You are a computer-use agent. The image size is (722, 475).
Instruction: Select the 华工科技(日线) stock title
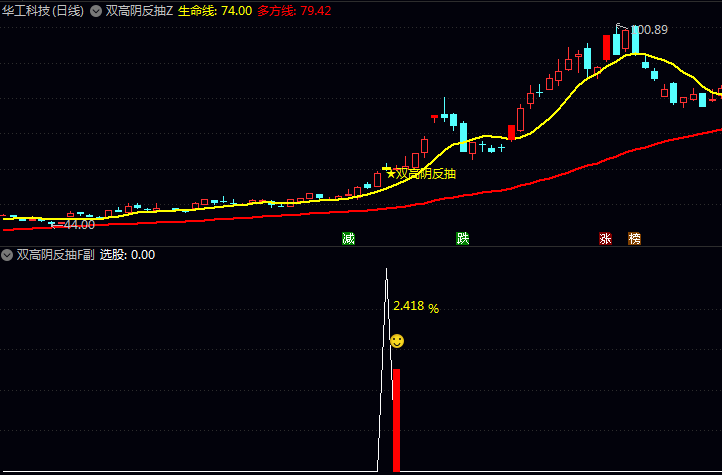coord(43,11)
